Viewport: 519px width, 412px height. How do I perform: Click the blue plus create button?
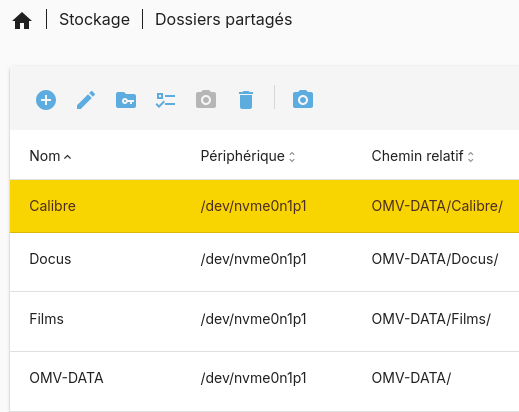click(x=46, y=100)
